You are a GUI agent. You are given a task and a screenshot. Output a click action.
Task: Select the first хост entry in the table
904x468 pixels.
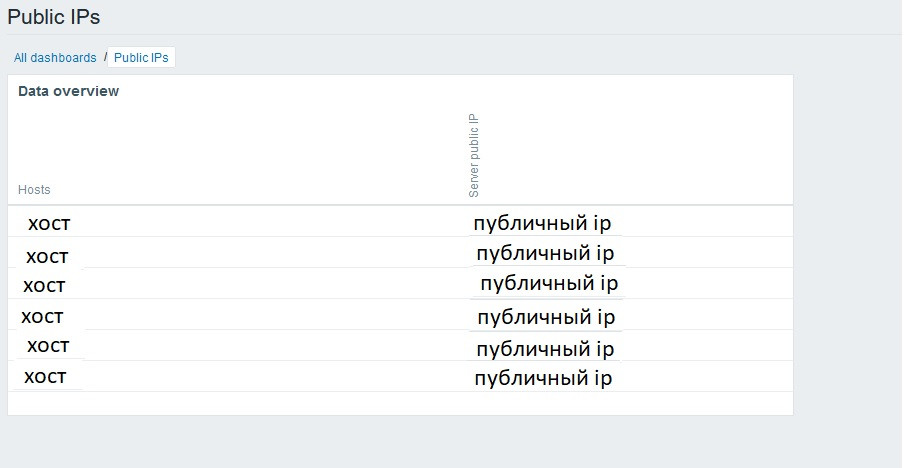[49, 223]
